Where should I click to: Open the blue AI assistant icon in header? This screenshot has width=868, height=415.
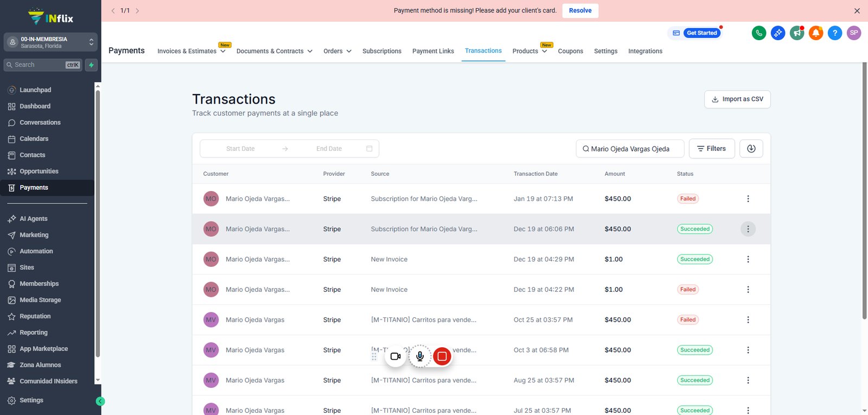[x=778, y=33]
